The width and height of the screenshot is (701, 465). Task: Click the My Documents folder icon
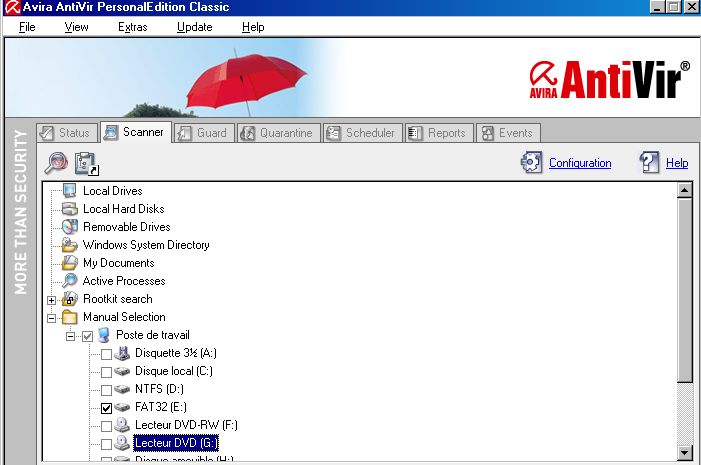(69, 263)
